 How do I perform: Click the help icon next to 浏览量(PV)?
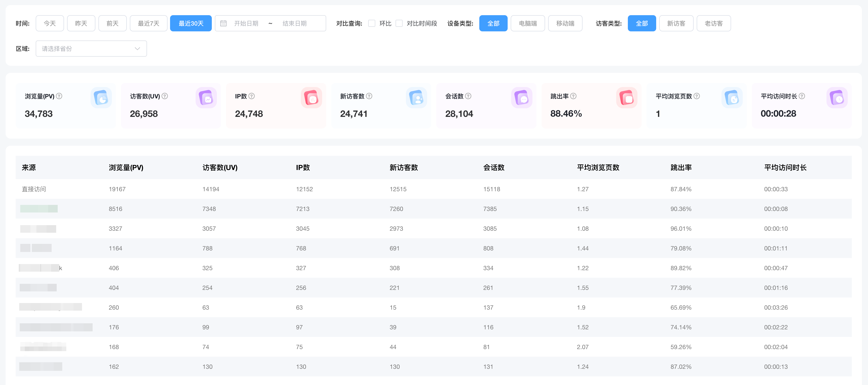[59, 96]
